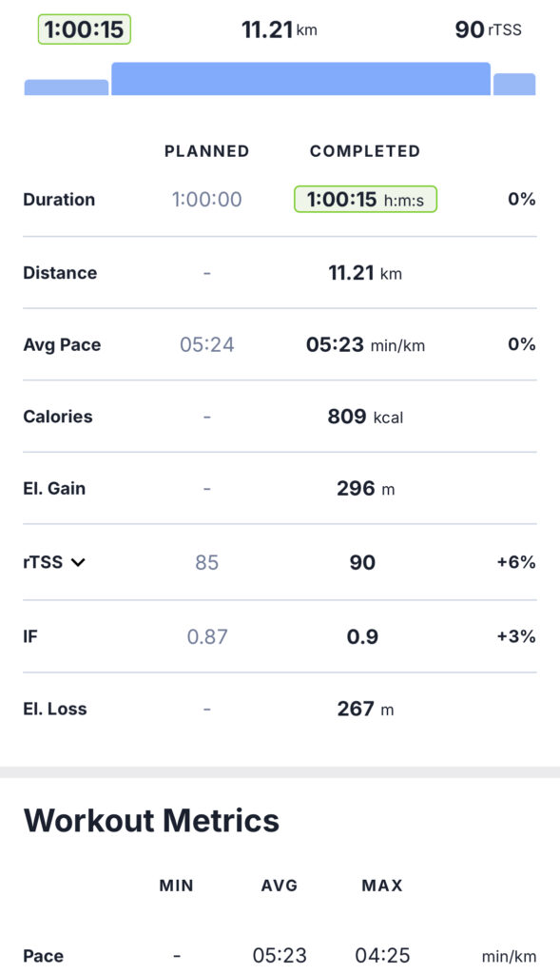Screen dimensions: 560x974
Task: Select the large main interval bar in chart
Action: coord(300,78)
